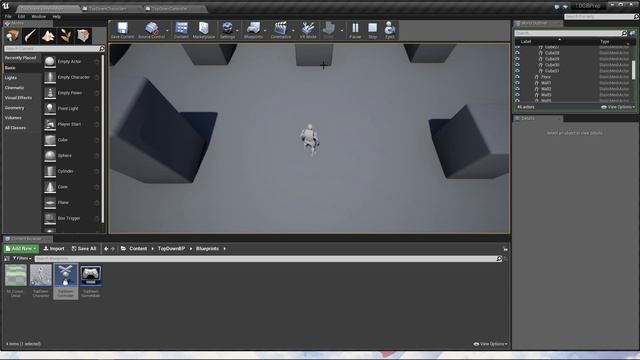Open the Add New dropdown
The height and width of the screenshot is (360, 640).
point(21,249)
